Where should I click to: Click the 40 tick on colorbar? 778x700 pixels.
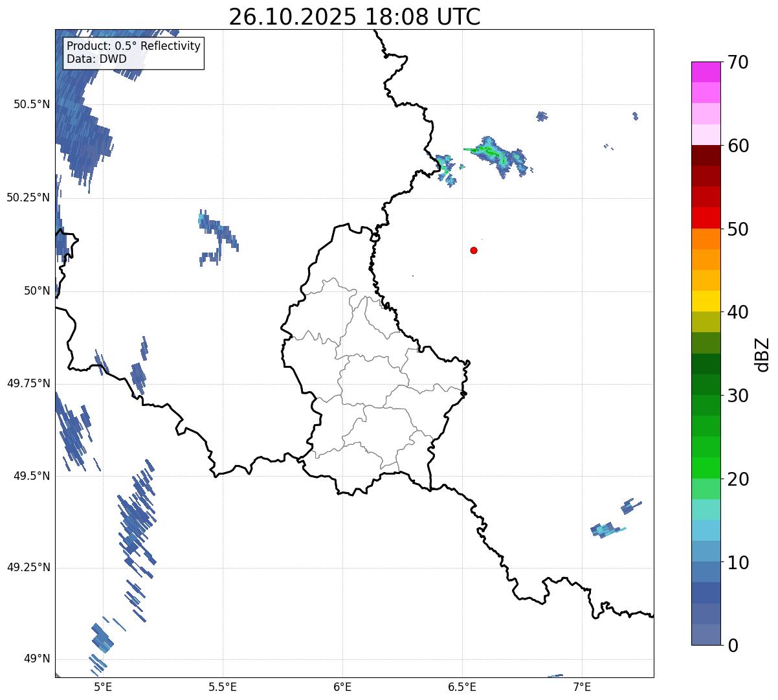738,312
